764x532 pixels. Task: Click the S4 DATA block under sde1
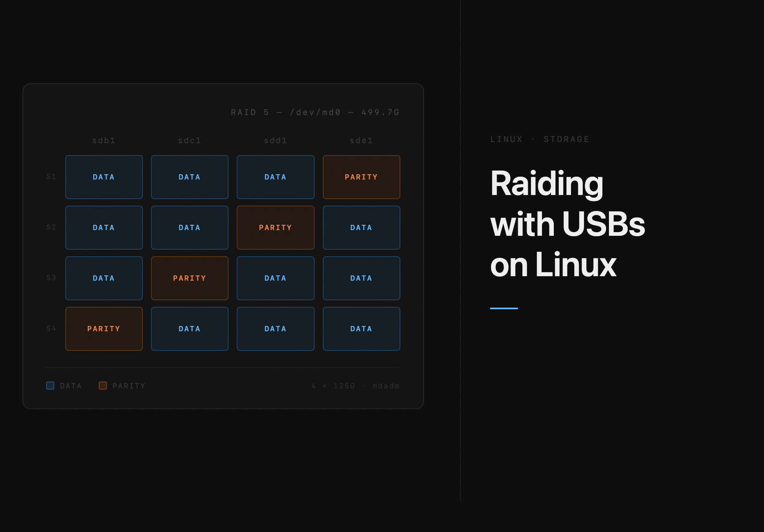click(362, 329)
